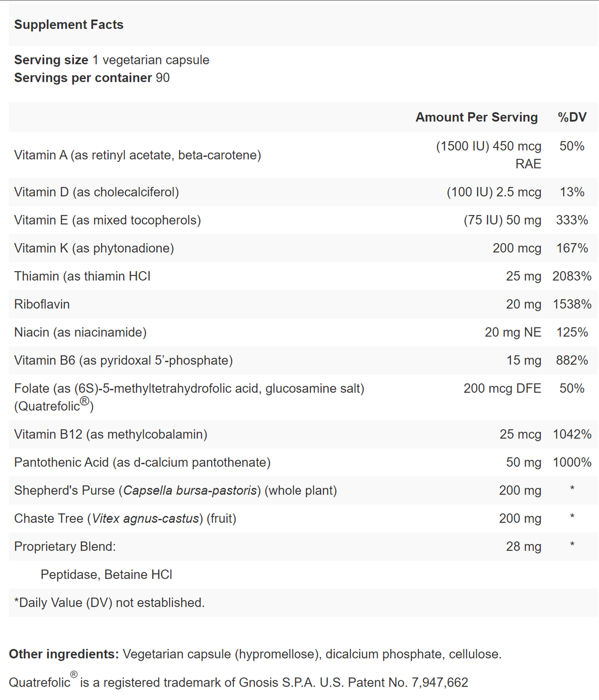Click the Pantothenic Acid 1000% value
The height and width of the screenshot is (700, 599).
click(x=572, y=462)
